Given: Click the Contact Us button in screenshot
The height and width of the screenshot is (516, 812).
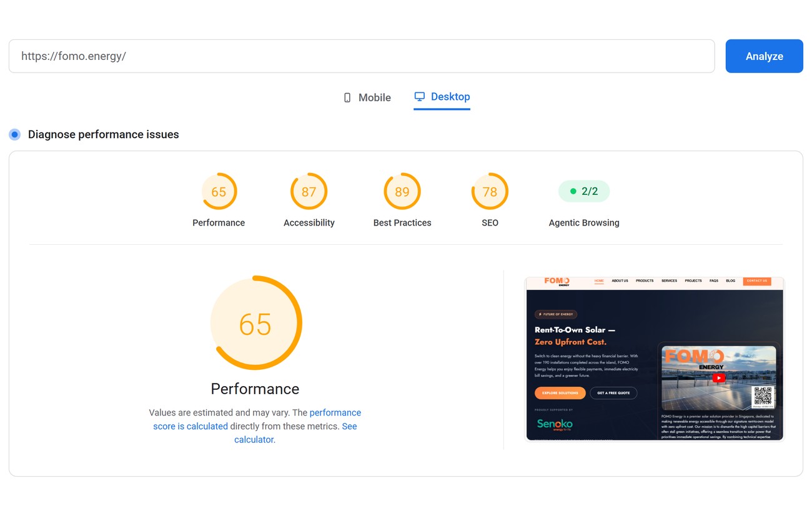Looking at the screenshot, I should point(756,281).
